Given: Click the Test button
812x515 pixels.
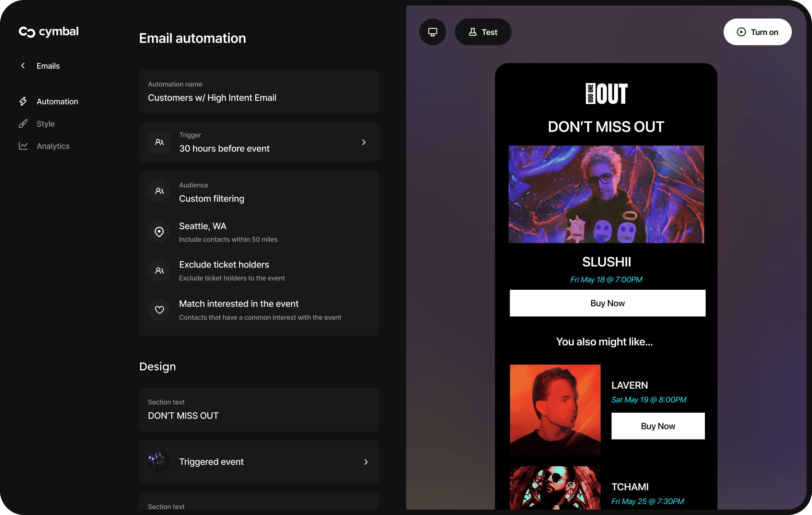Looking at the screenshot, I should tap(483, 32).
